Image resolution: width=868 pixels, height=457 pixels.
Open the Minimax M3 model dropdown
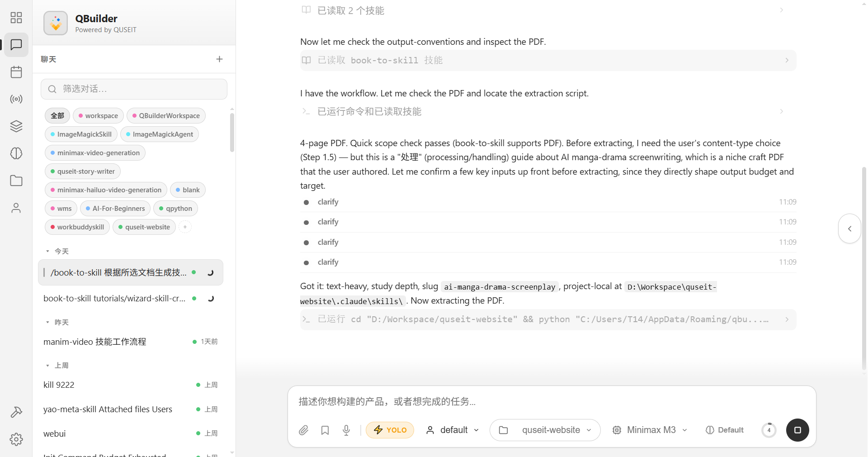650,430
